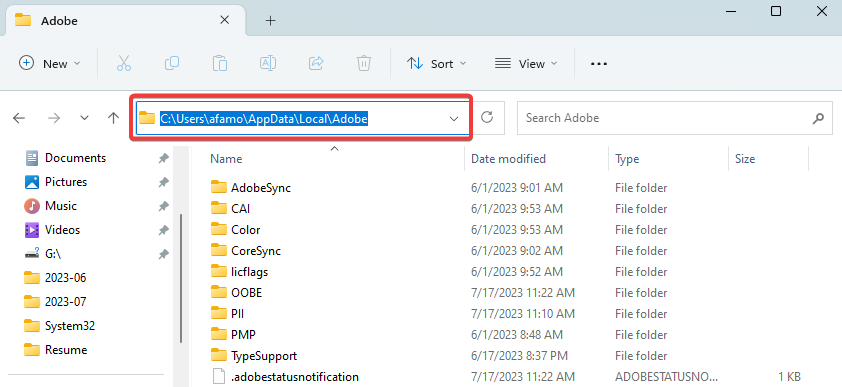Click the ADOBESTATUSNO... type cell
The image size is (842, 387).
[x=665, y=377]
